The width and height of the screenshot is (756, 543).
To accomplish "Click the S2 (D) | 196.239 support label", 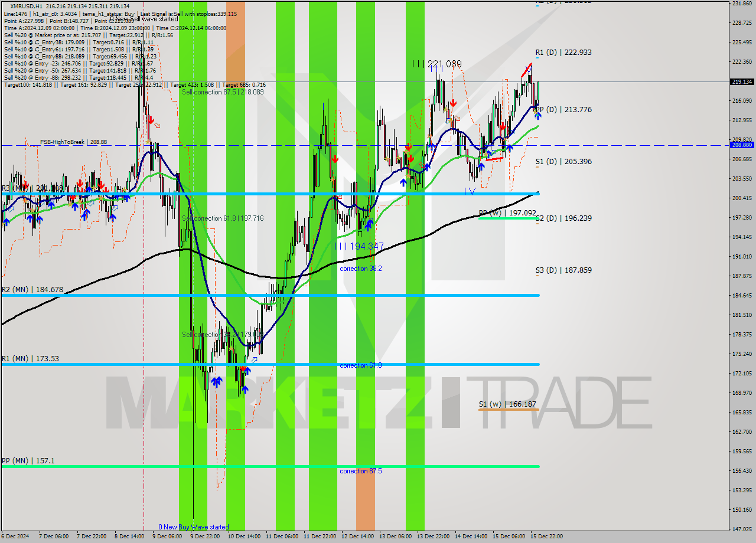I will tap(563, 218).
